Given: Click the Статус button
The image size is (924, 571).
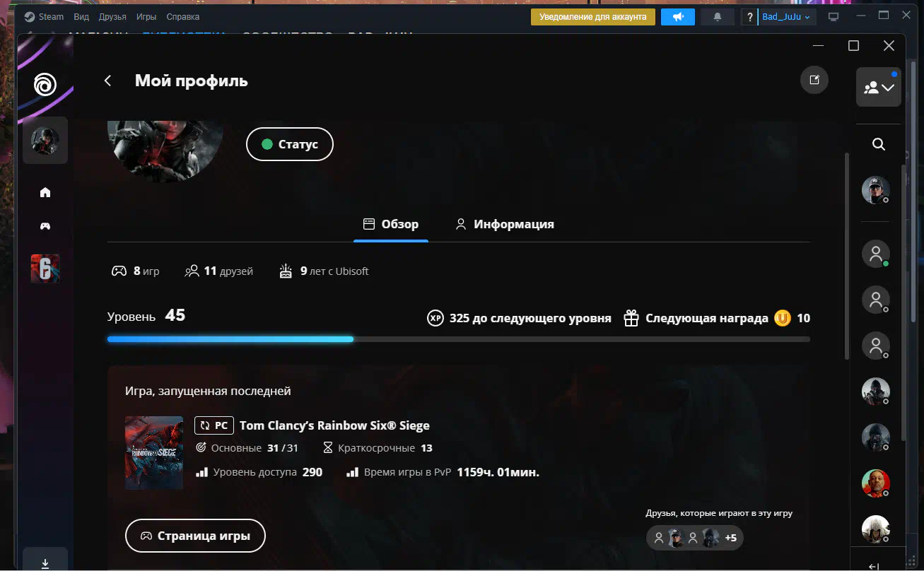Looking at the screenshot, I should pyautogui.click(x=290, y=144).
